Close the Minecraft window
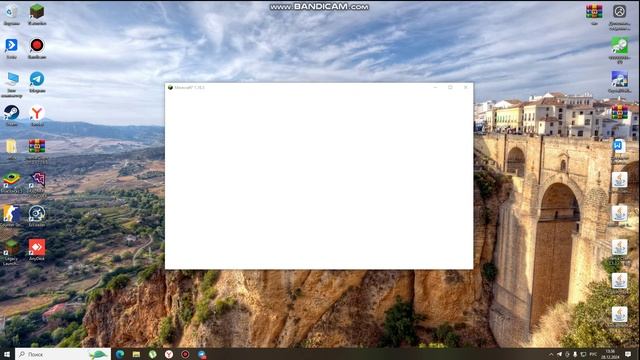 pyautogui.click(x=466, y=87)
